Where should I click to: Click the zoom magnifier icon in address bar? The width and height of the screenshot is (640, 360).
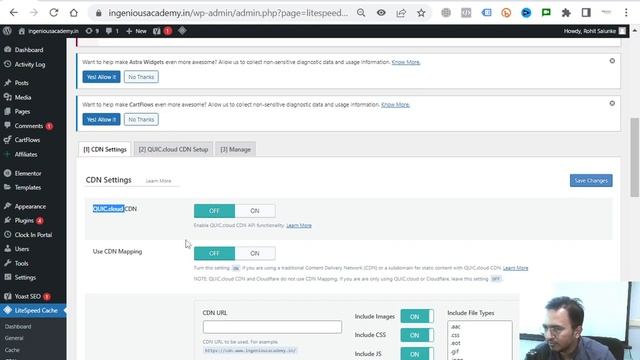[x=361, y=13]
